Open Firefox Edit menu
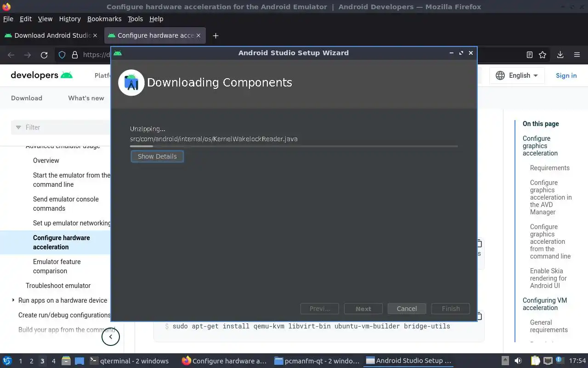 pyautogui.click(x=26, y=19)
